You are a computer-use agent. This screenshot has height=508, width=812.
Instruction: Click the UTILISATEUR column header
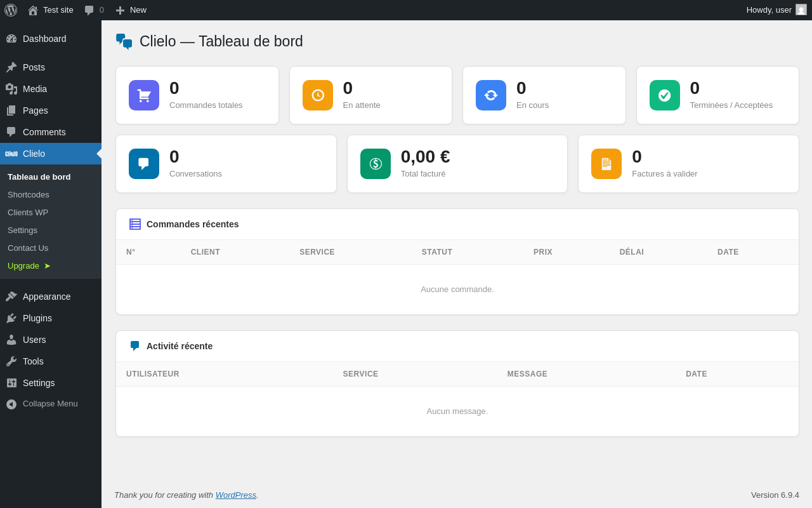(x=153, y=374)
